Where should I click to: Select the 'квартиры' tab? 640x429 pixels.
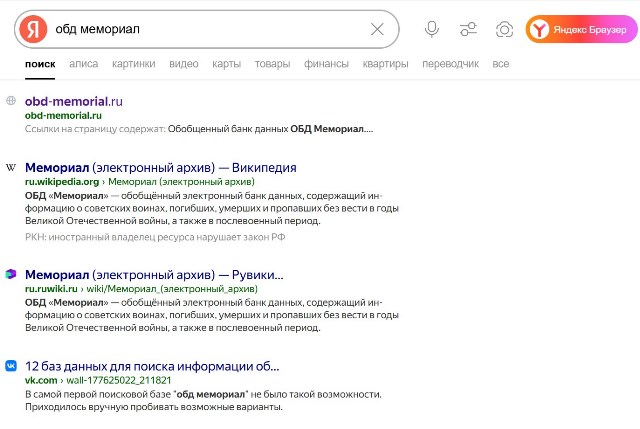click(x=385, y=64)
